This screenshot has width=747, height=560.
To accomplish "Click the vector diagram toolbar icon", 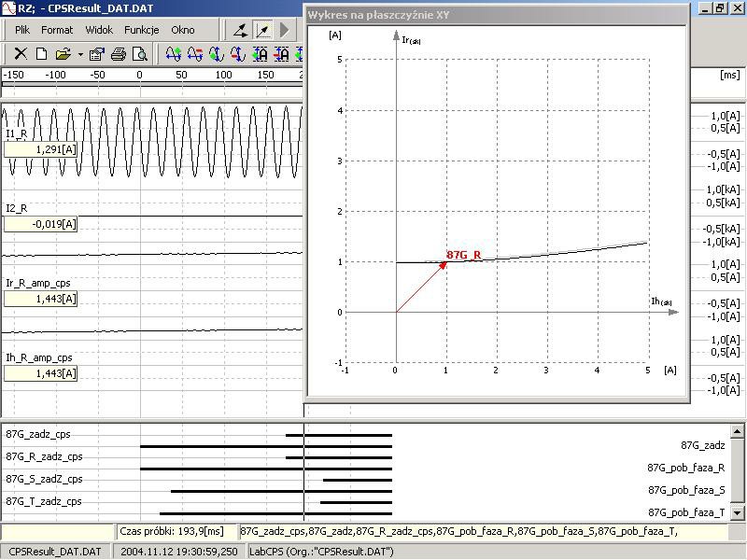I will pyautogui.click(x=241, y=31).
